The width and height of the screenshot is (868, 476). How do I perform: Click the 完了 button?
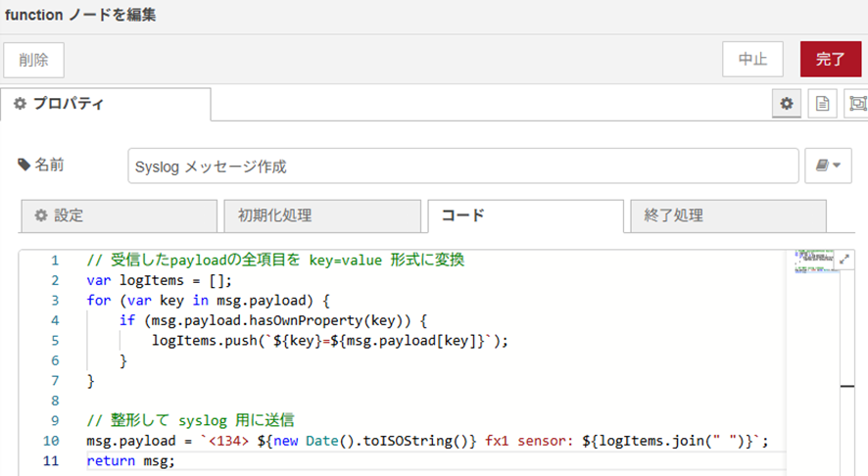831,59
